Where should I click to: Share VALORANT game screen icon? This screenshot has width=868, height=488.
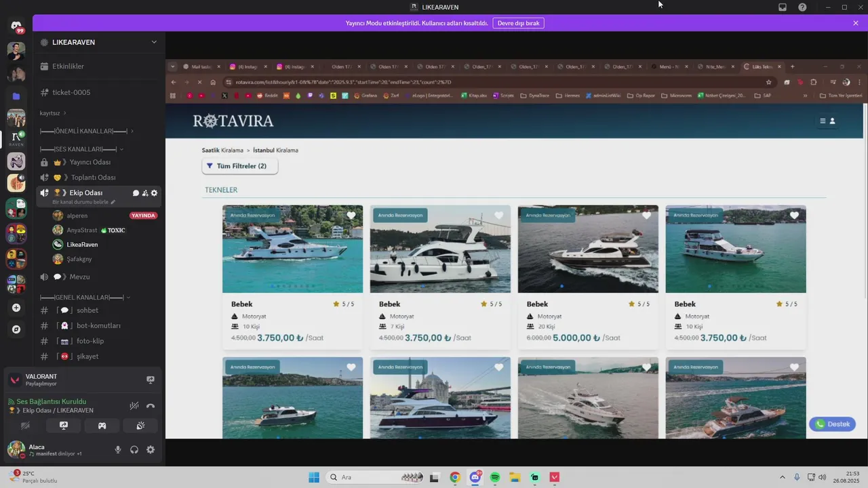(151, 380)
